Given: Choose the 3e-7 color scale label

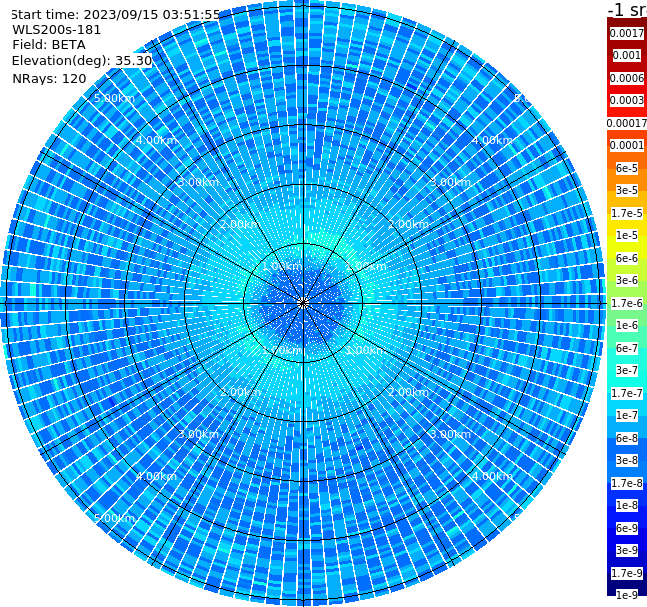Looking at the screenshot, I should pyautogui.click(x=627, y=370).
